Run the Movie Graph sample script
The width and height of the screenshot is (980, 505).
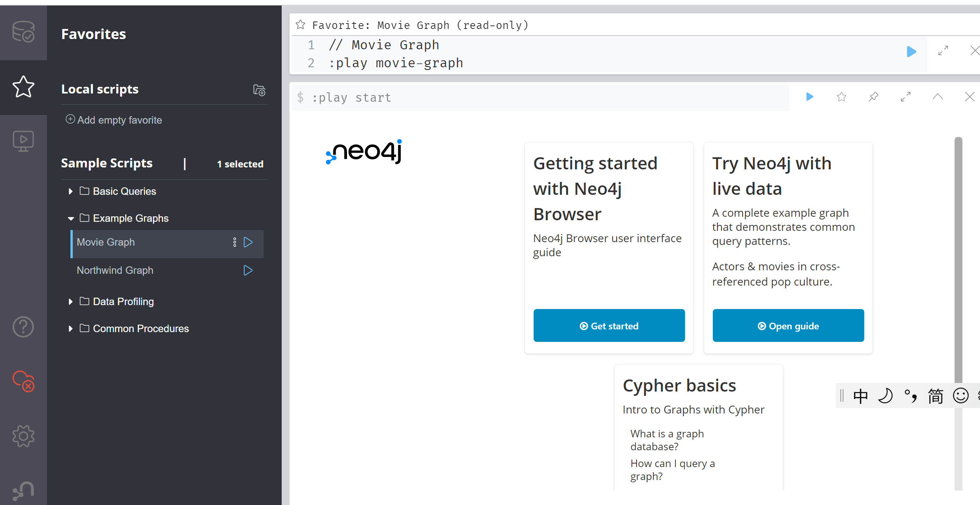pos(248,242)
